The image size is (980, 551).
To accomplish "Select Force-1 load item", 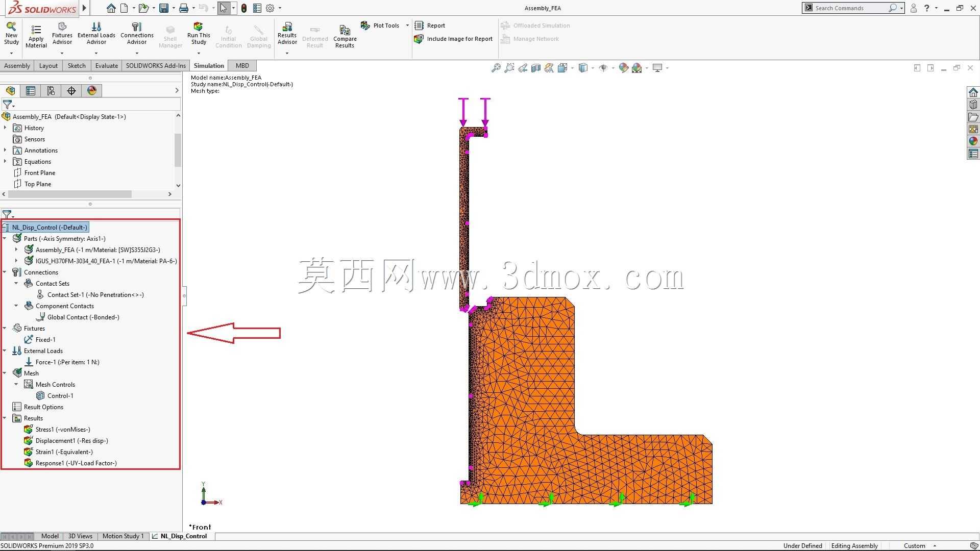I will (x=62, y=362).
